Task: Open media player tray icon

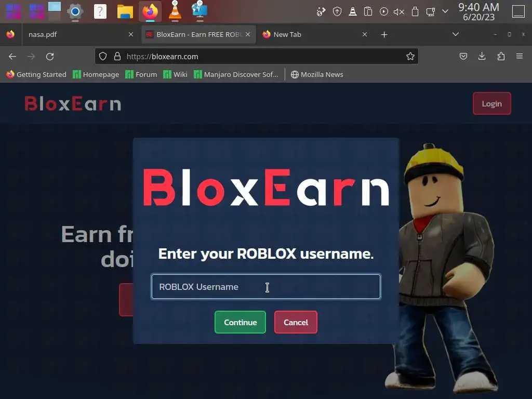Action: pyautogui.click(x=384, y=11)
